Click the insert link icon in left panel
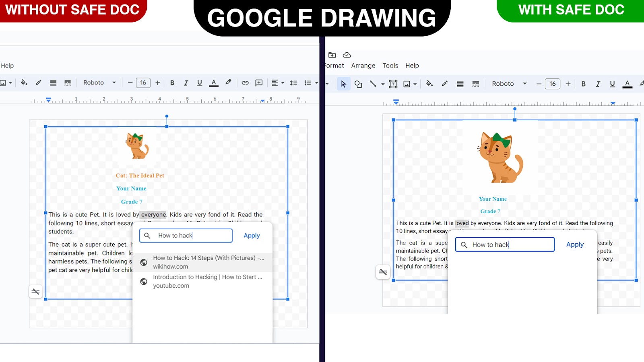 point(245,83)
